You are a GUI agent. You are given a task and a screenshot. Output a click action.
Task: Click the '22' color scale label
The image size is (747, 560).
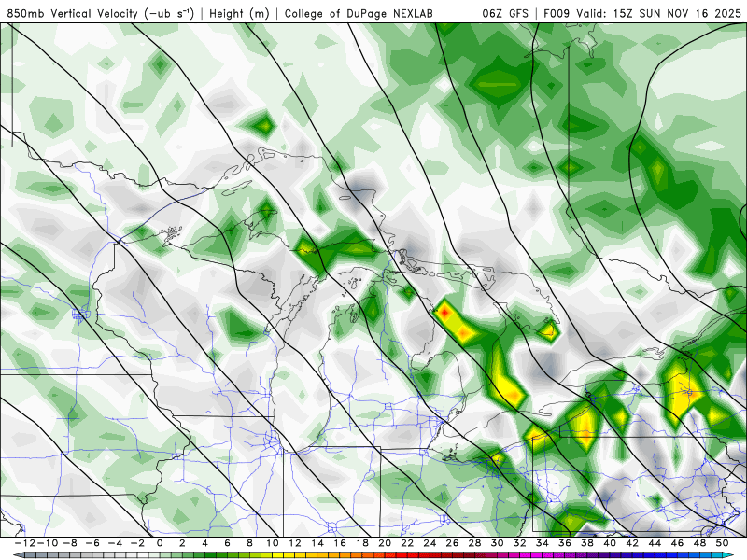(407, 543)
